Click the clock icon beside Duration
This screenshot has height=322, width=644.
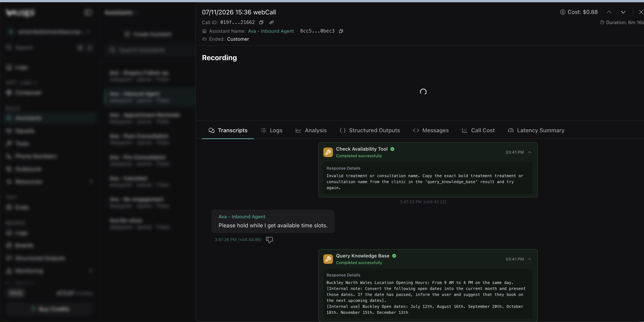(x=602, y=23)
